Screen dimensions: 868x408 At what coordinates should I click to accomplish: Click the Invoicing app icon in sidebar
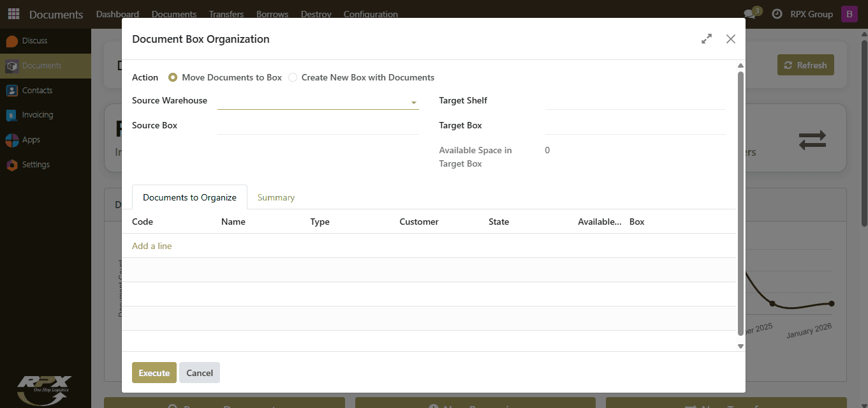pos(11,115)
